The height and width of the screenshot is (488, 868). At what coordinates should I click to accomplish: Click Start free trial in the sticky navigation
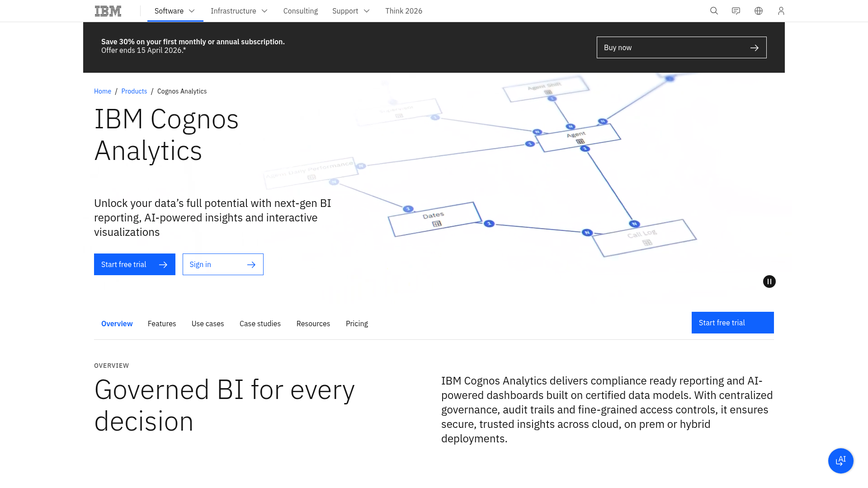732,323
